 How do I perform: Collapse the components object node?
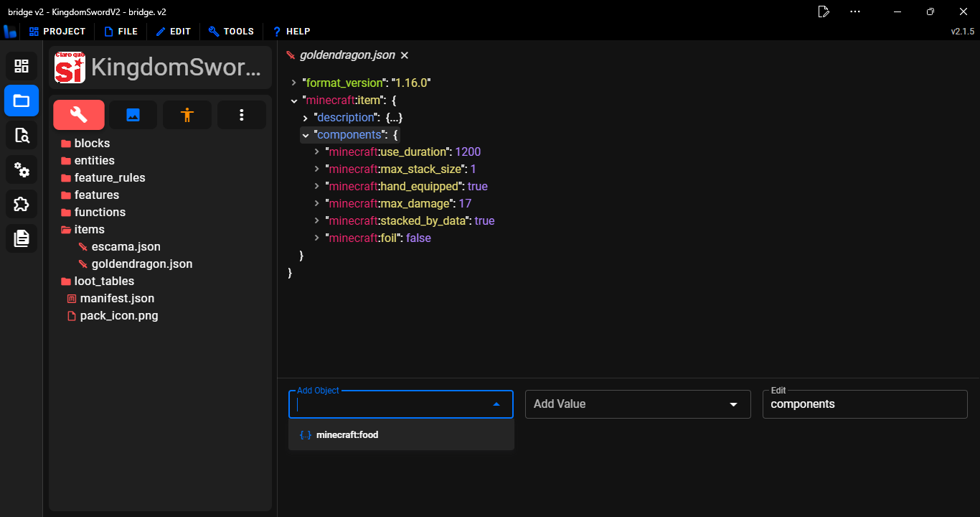pos(305,134)
